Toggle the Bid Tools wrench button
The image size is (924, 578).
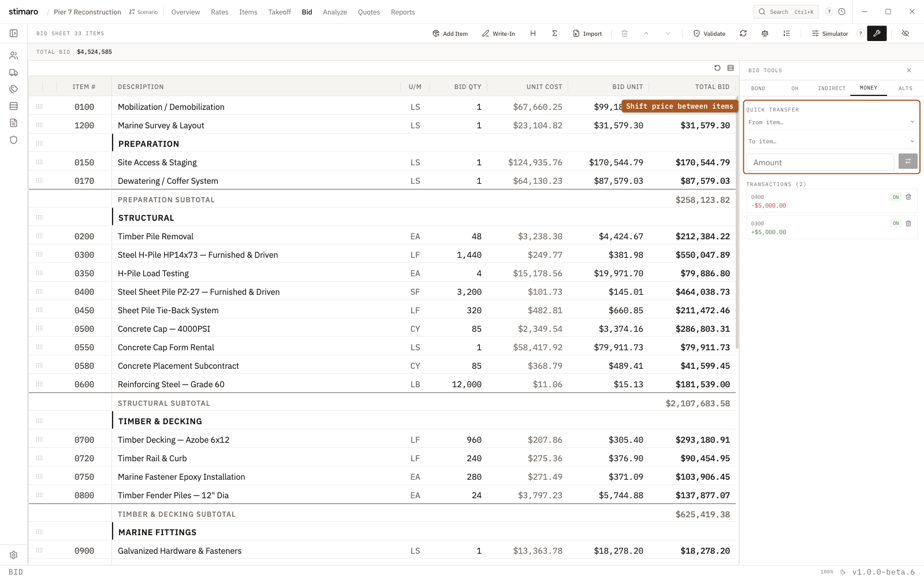[x=877, y=34]
